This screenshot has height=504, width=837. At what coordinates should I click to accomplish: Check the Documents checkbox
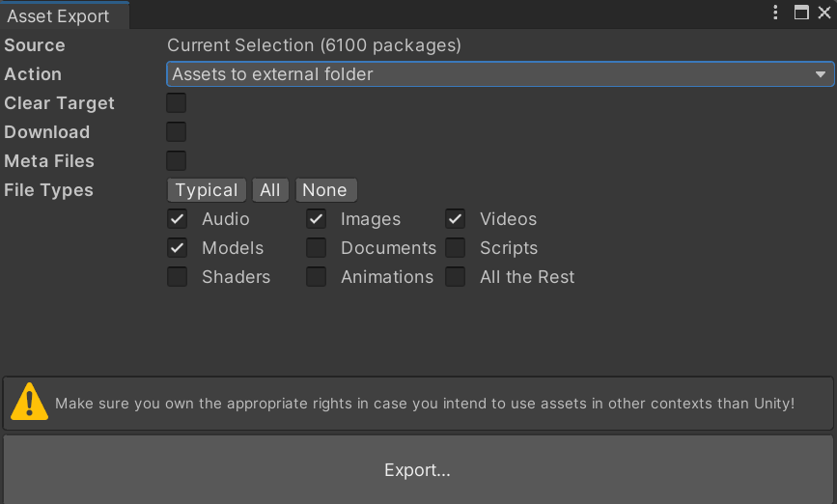pyautogui.click(x=316, y=248)
